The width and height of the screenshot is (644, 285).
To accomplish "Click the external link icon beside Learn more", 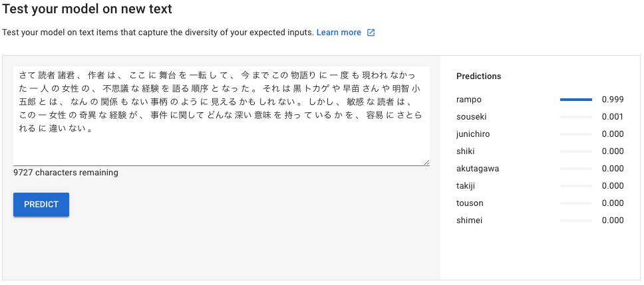I will 371,33.
